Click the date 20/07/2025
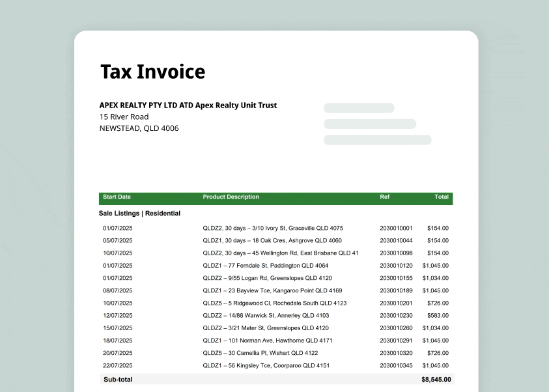Viewport: 549px width, 392px height. coord(118,353)
